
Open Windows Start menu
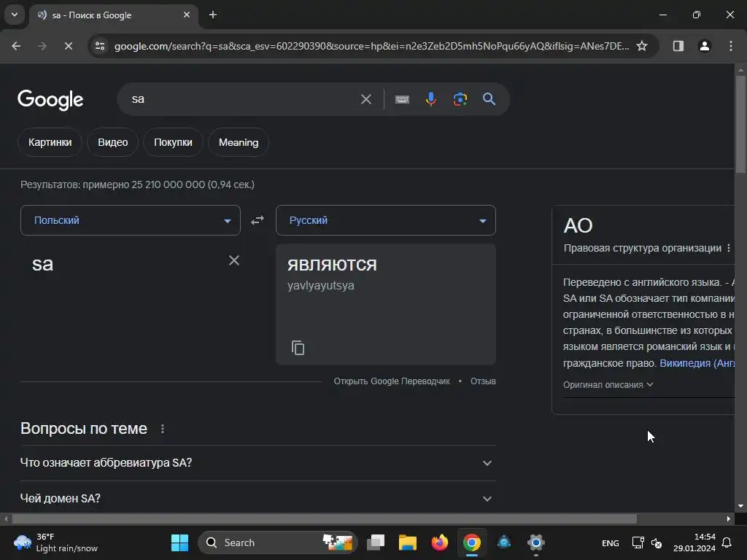[179, 542]
